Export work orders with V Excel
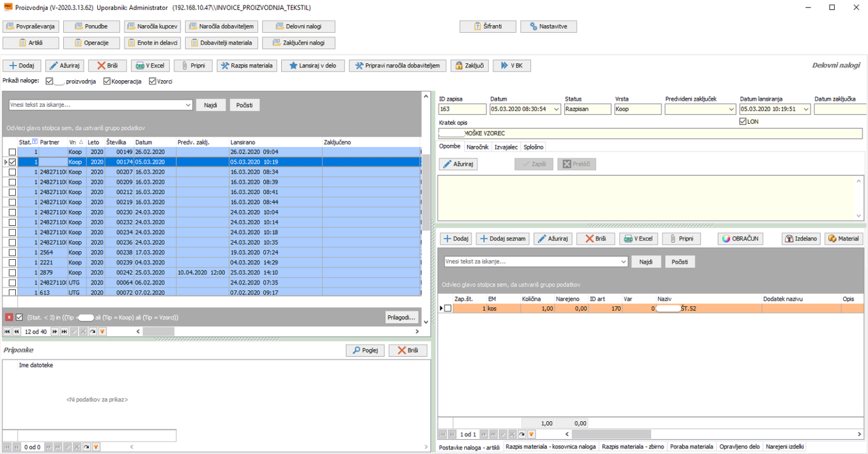868x454 pixels. pyautogui.click(x=149, y=66)
